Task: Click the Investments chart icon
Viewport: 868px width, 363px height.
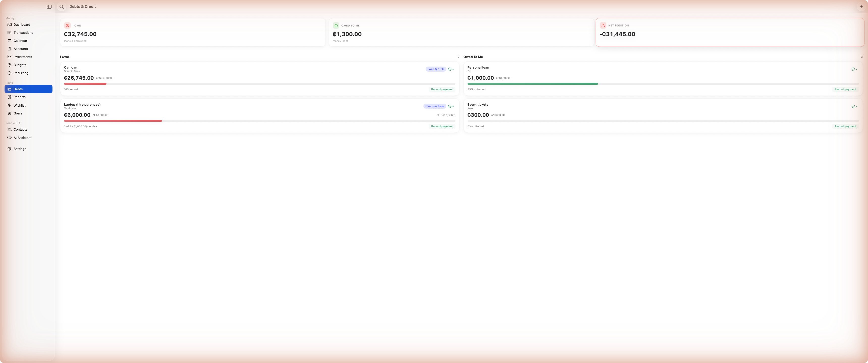Action: pyautogui.click(x=9, y=57)
